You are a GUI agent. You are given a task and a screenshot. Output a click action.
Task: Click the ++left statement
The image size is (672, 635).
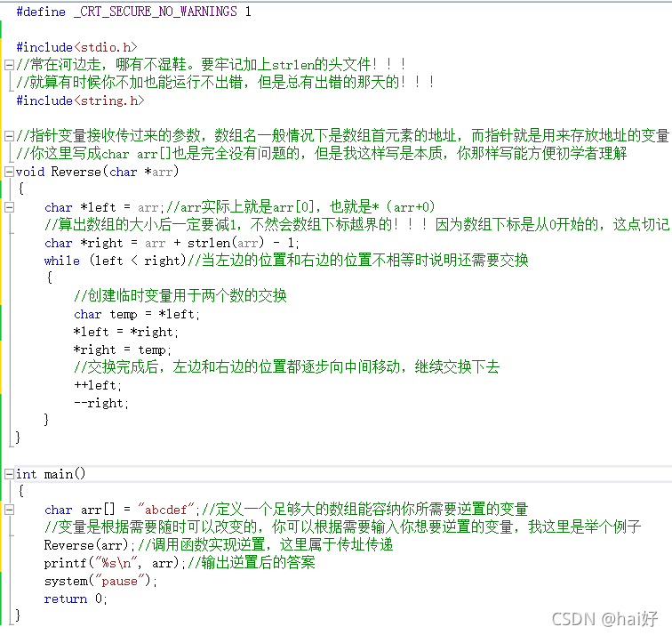coord(98,385)
